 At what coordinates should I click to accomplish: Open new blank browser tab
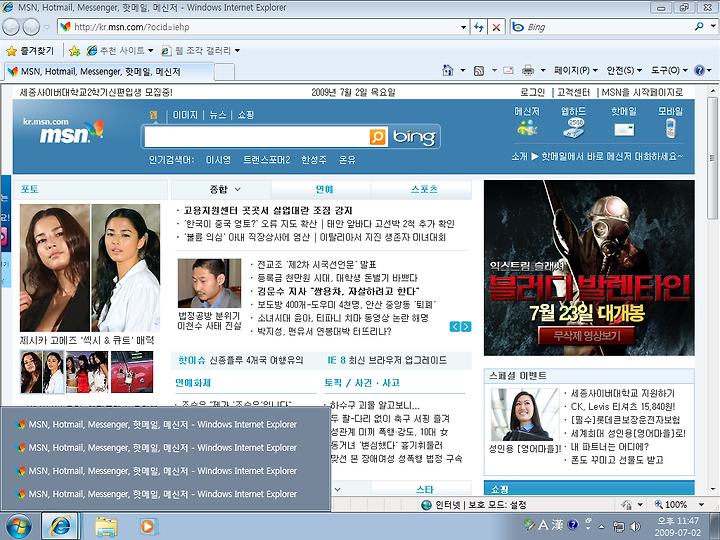pyautogui.click(x=225, y=72)
